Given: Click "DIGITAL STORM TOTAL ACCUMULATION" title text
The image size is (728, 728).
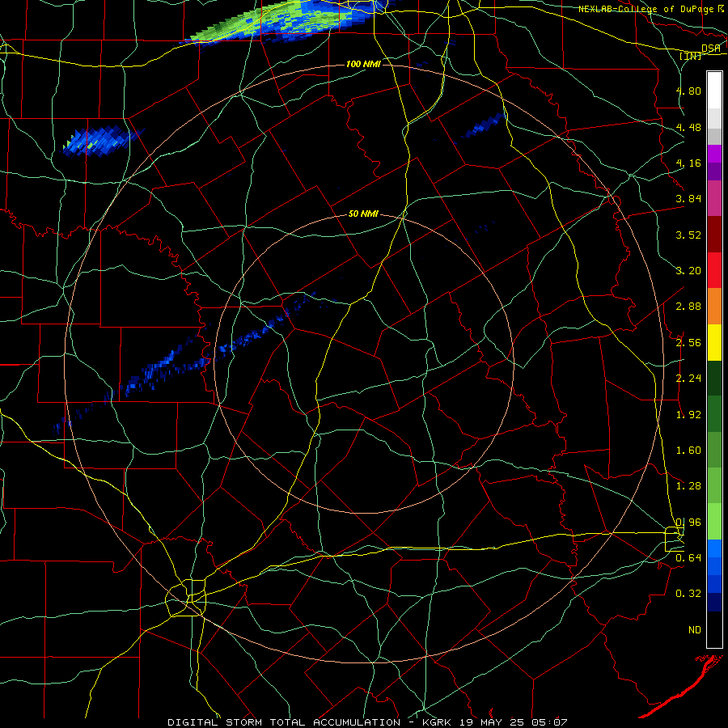Looking at the screenshot, I should pos(284,722).
